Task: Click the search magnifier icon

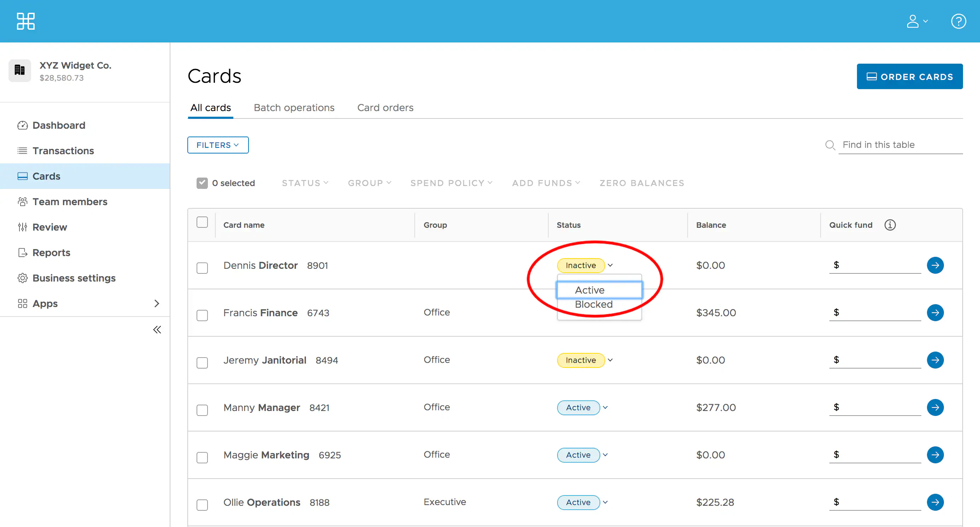Action: 830,145
